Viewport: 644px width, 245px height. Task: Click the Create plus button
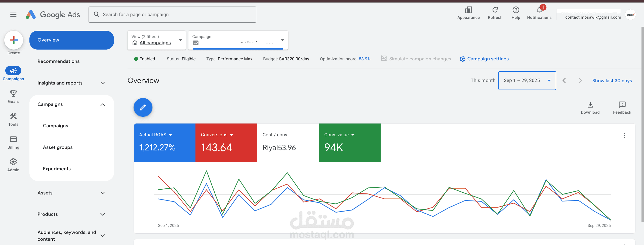(14, 40)
